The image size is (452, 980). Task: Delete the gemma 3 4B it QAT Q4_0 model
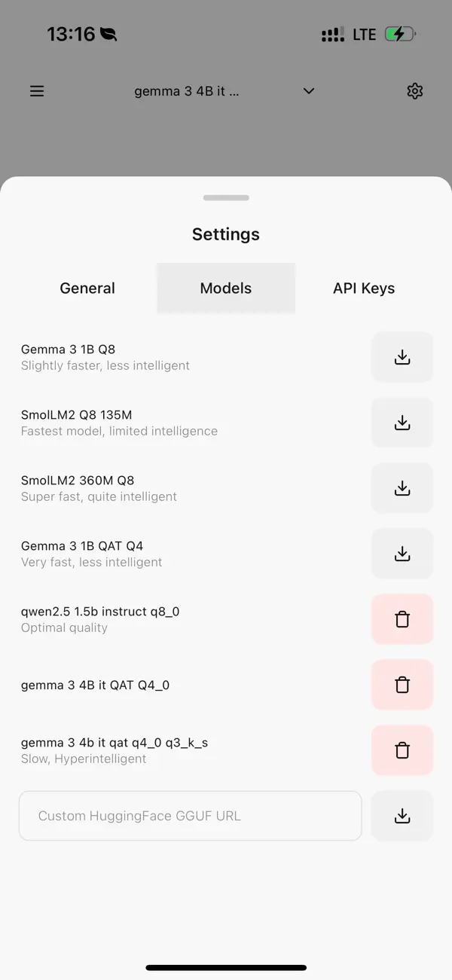click(402, 685)
